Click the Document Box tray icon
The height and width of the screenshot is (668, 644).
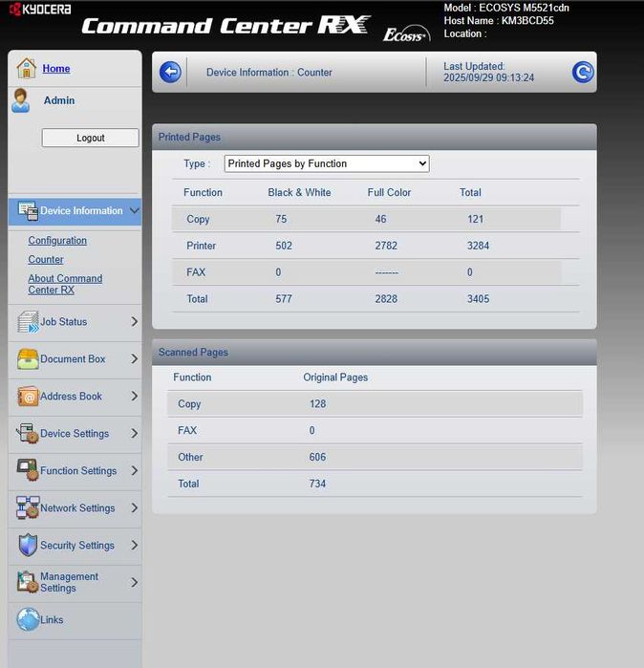[28, 358]
